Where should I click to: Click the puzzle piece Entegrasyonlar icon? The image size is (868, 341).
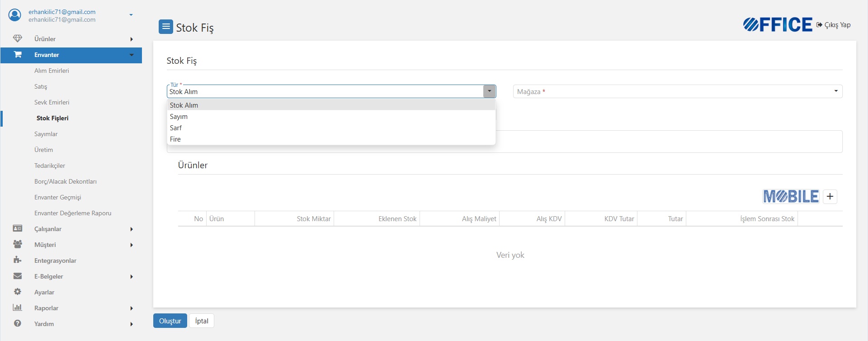click(18, 260)
